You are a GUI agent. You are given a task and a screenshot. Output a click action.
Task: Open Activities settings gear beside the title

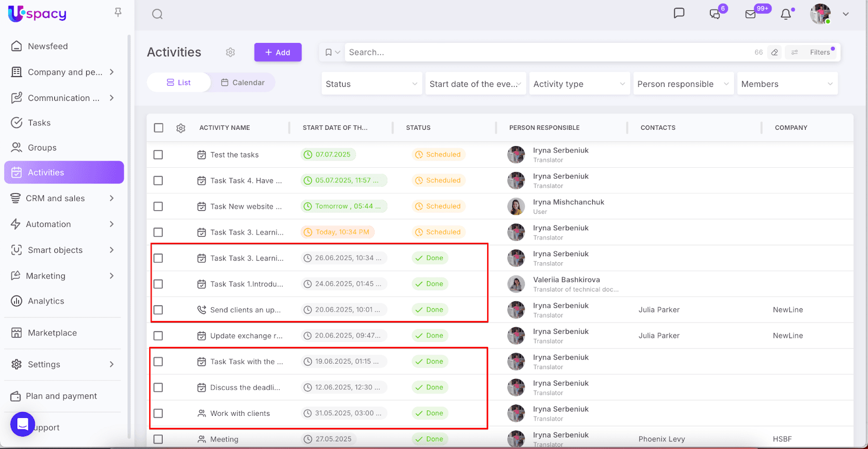(x=231, y=52)
